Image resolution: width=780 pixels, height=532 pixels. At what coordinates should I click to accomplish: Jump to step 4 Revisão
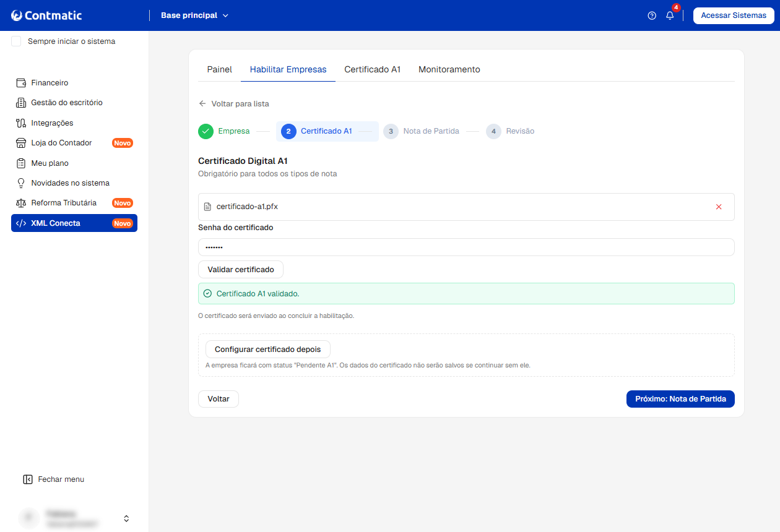(x=511, y=131)
